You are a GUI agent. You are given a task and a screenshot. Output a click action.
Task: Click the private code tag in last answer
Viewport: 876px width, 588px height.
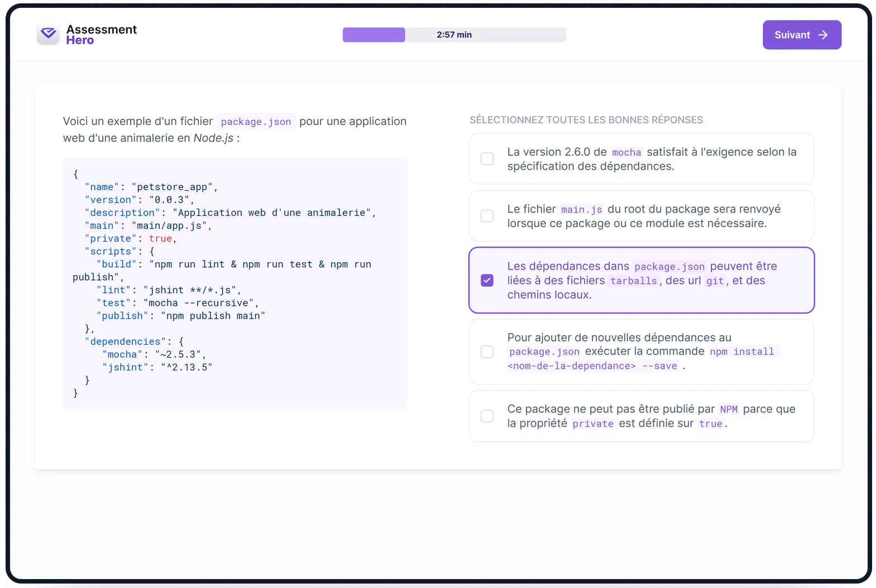pyautogui.click(x=592, y=424)
